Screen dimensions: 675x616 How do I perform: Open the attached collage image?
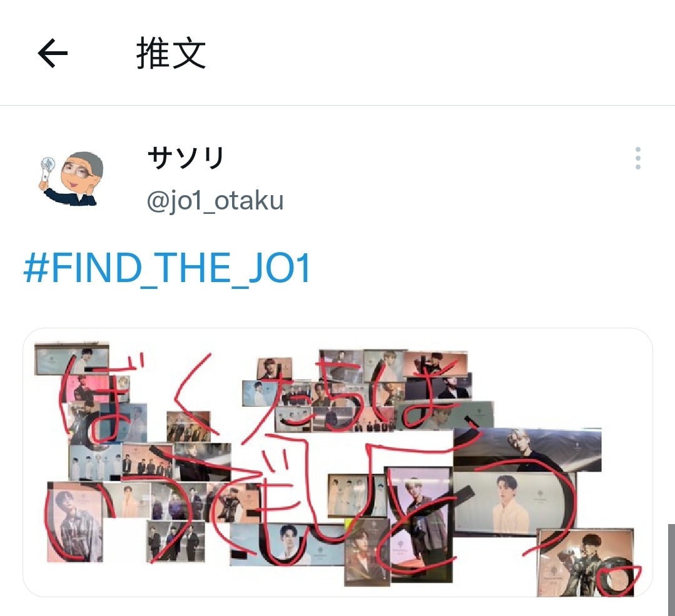(338, 462)
